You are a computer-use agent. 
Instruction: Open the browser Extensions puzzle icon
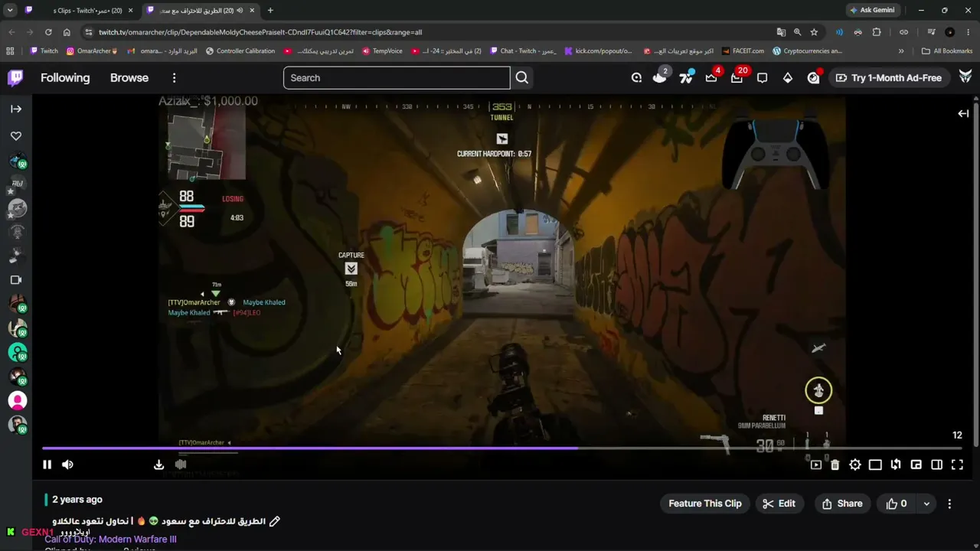[877, 32]
